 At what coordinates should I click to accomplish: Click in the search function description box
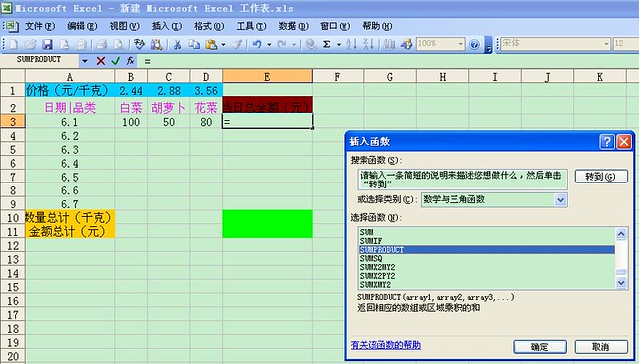coord(463,180)
